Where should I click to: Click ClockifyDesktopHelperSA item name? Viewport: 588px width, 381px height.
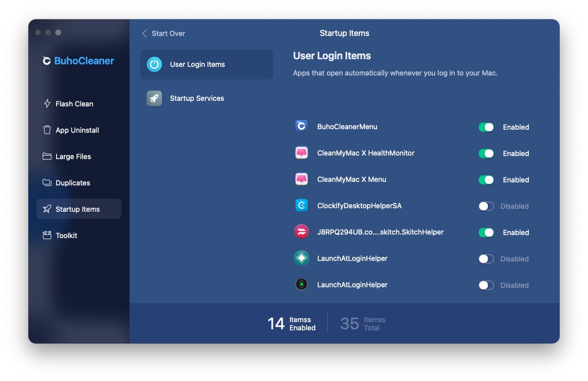[359, 206]
